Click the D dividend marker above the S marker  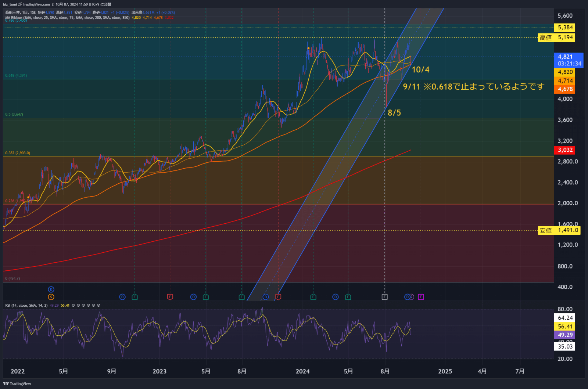(x=51, y=289)
